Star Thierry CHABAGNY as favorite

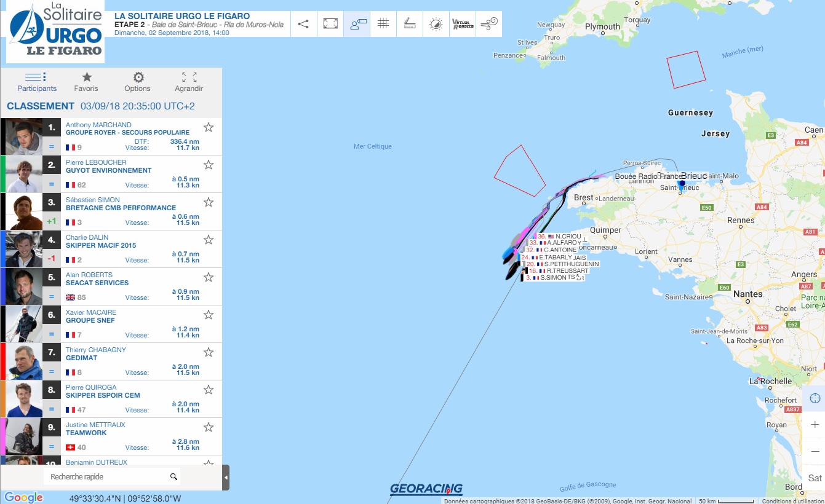[x=209, y=352]
